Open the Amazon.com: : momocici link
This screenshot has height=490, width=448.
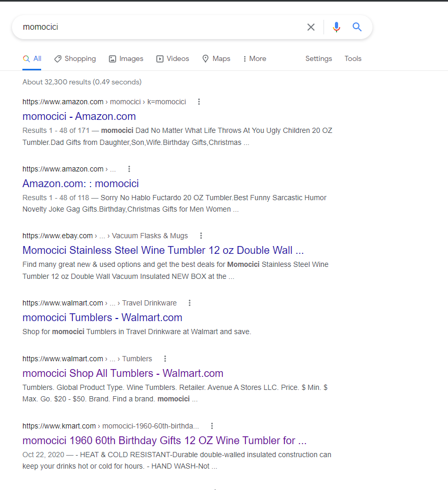click(x=81, y=183)
